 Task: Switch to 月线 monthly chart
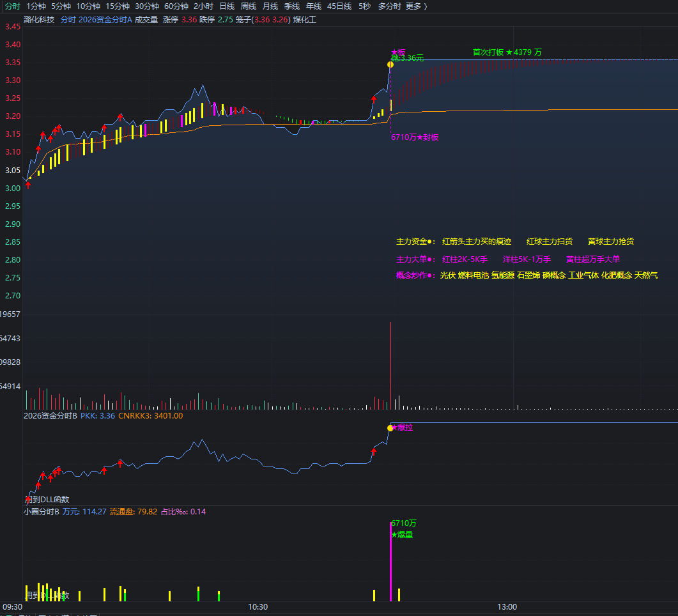[270, 6]
